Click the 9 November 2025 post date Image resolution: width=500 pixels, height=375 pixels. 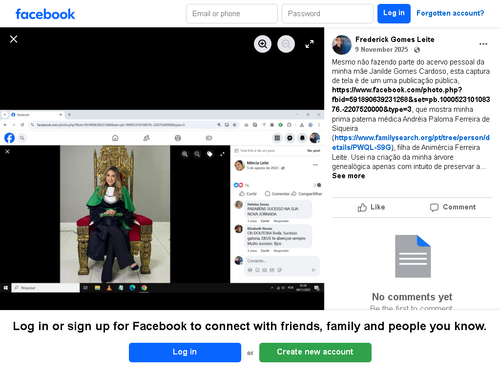[381, 49]
